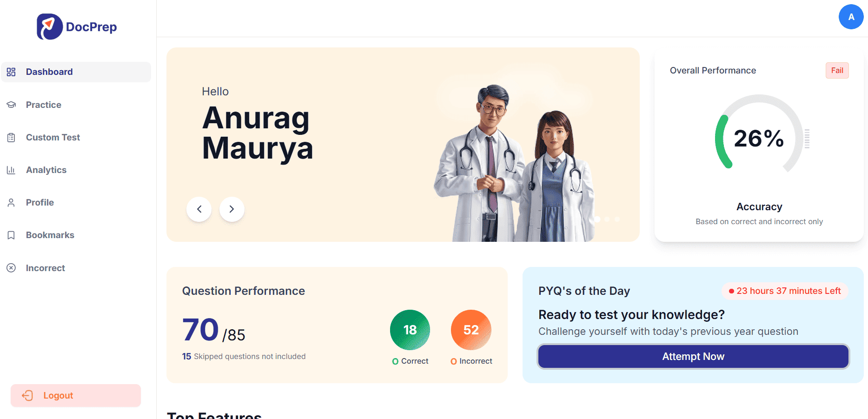Click the Profile person icon

[x=11, y=203]
